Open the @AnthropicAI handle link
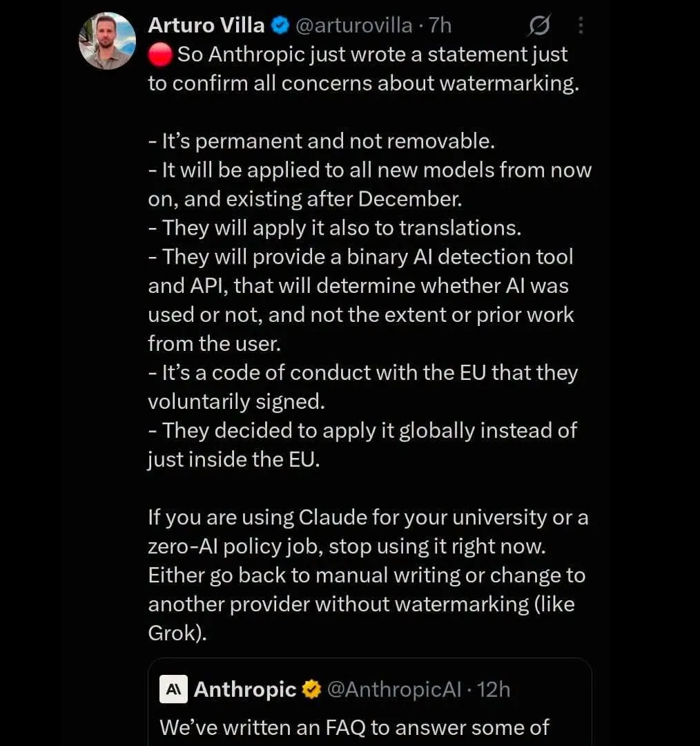The image size is (700, 746). point(394,689)
